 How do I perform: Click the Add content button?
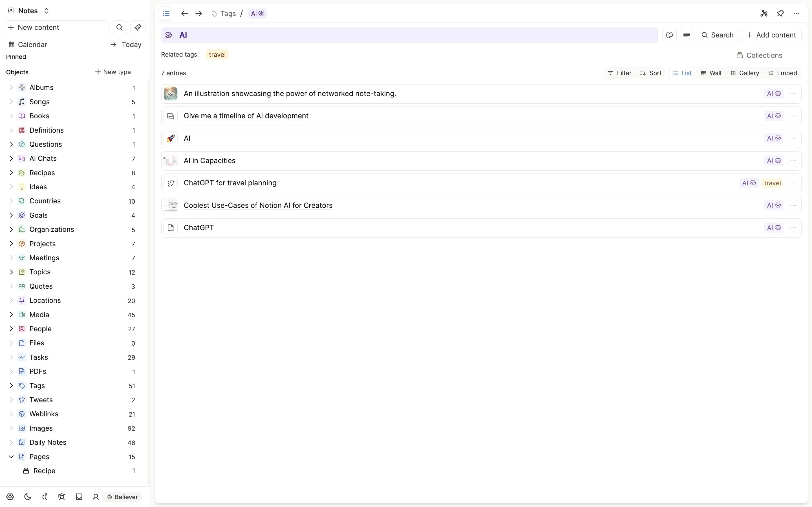771,35
